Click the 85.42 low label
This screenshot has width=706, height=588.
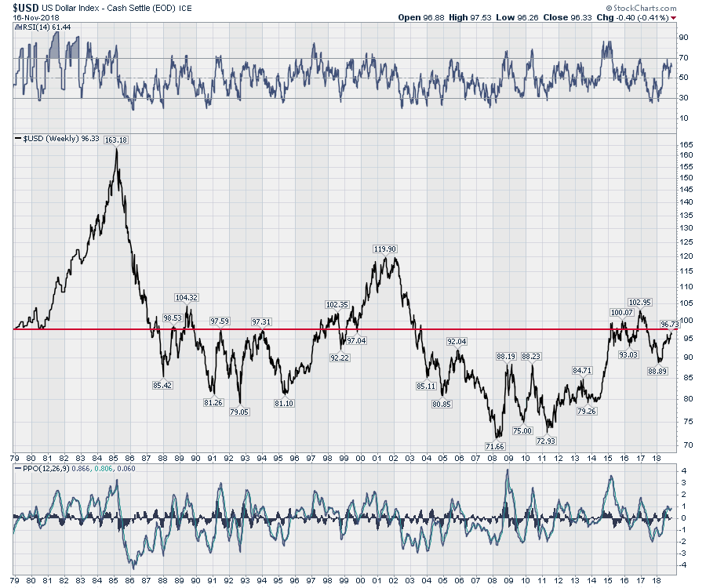162,385
